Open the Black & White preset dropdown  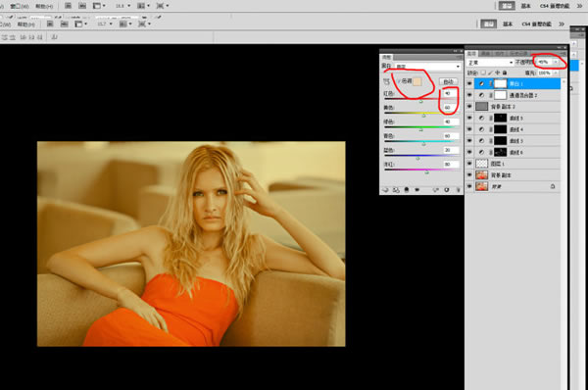click(x=428, y=67)
